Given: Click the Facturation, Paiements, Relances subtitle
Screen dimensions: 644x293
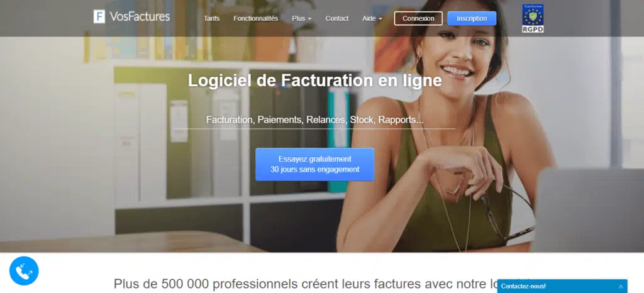Looking at the screenshot, I should [314, 120].
